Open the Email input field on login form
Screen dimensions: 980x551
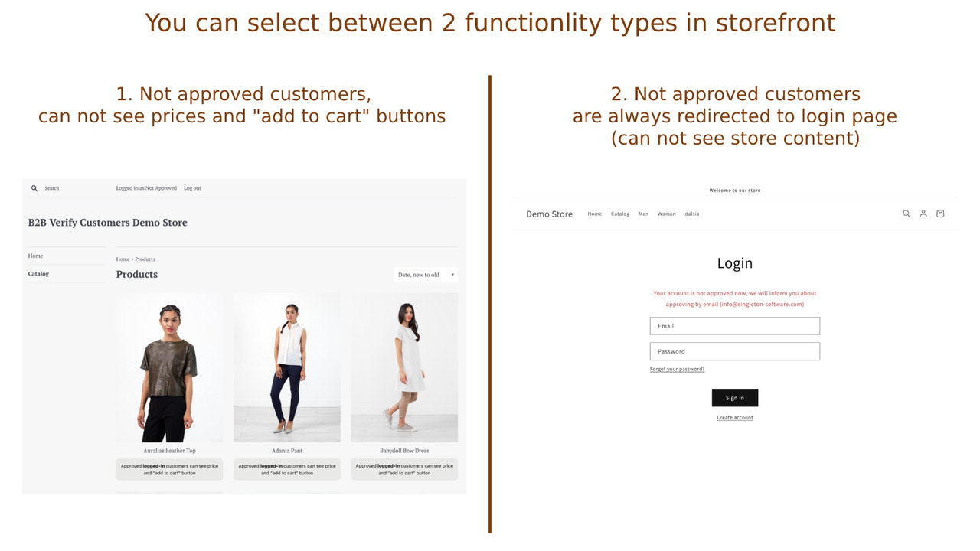(x=734, y=325)
